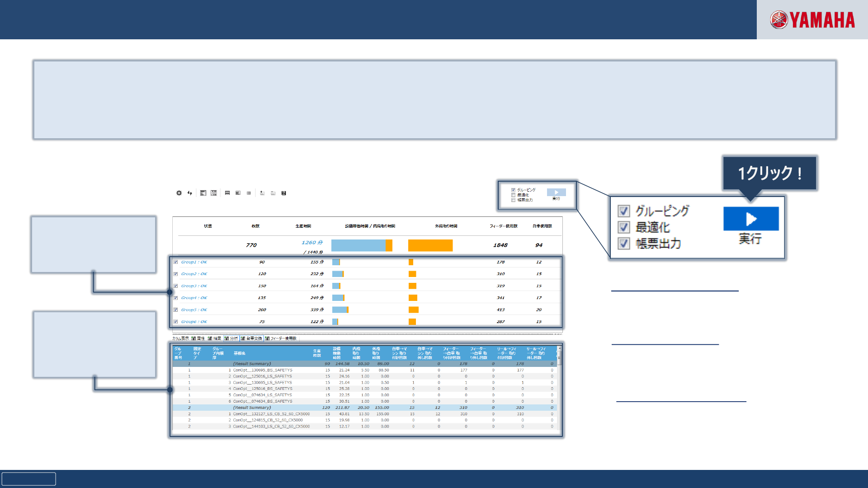Click the new folder with plus icon
This screenshot has width=868, height=488.
click(262, 193)
